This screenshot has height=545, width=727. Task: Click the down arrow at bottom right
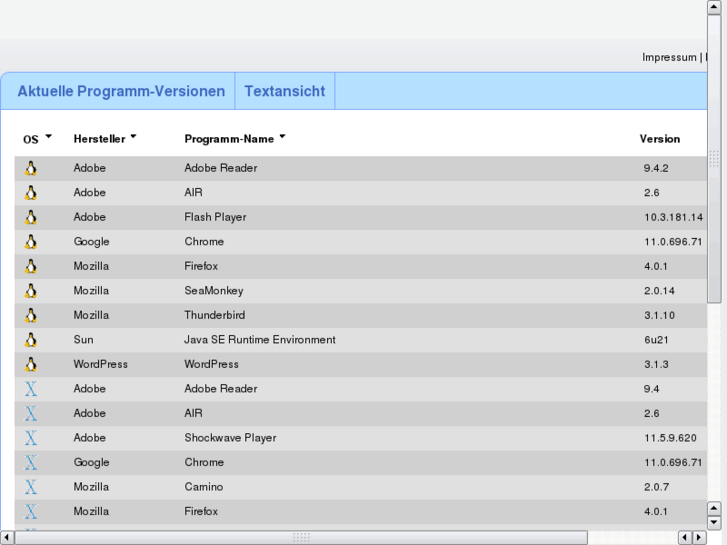(714, 522)
